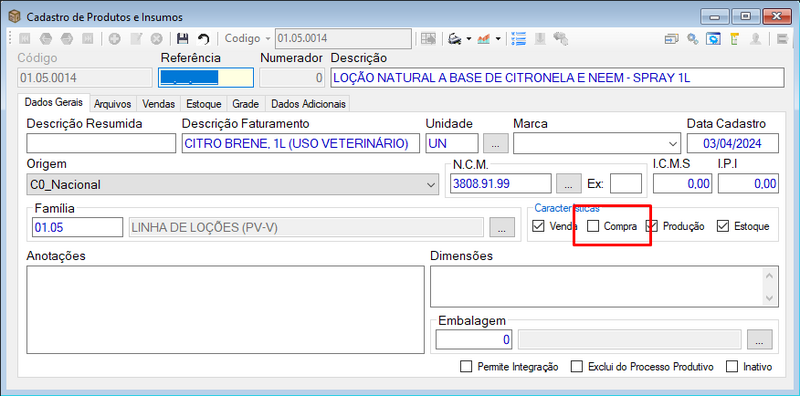Click the Referência input field
Screen dimensions: 800x396
click(206, 78)
